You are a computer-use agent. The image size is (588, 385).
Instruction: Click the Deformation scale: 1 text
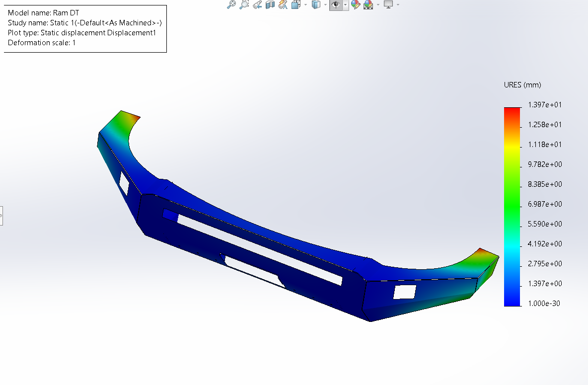42,43
